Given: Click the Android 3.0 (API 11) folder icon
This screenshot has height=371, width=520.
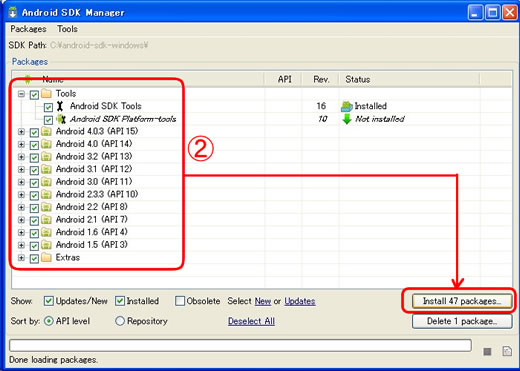Looking at the screenshot, I should (x=46, y=182).
